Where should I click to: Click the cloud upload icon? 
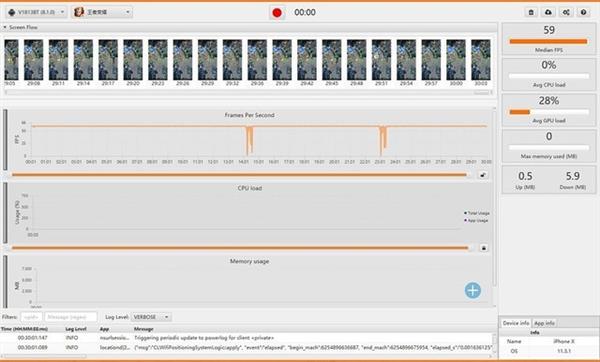[x=548, y=12]
